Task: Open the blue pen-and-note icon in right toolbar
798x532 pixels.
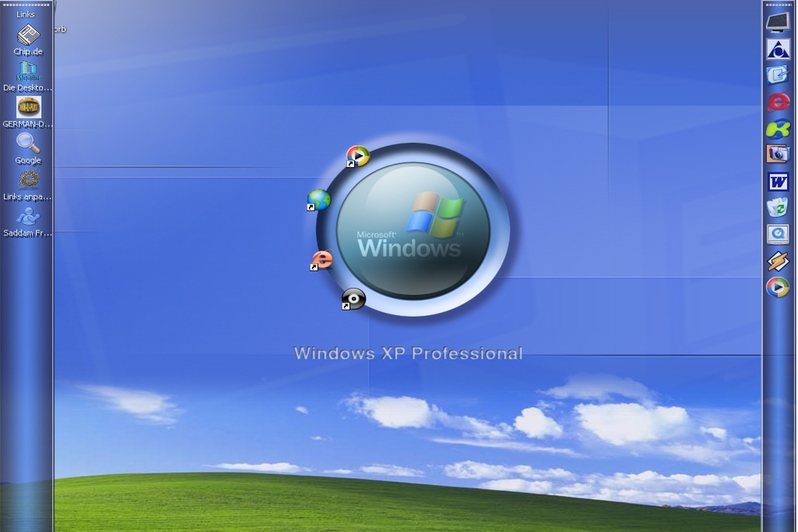Action: click(x=778, y=75)
